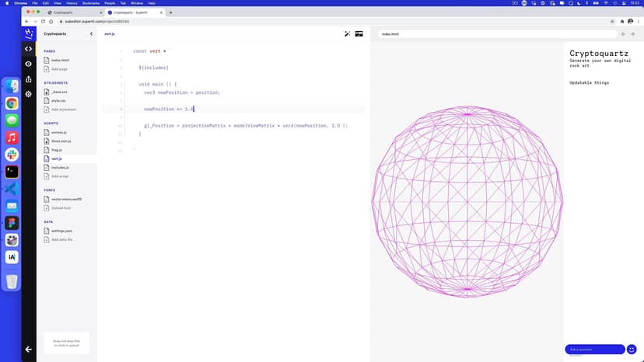The width and height of the screenshot is (644, 362).
Task: Click Add script link
Action: [60, 176]
